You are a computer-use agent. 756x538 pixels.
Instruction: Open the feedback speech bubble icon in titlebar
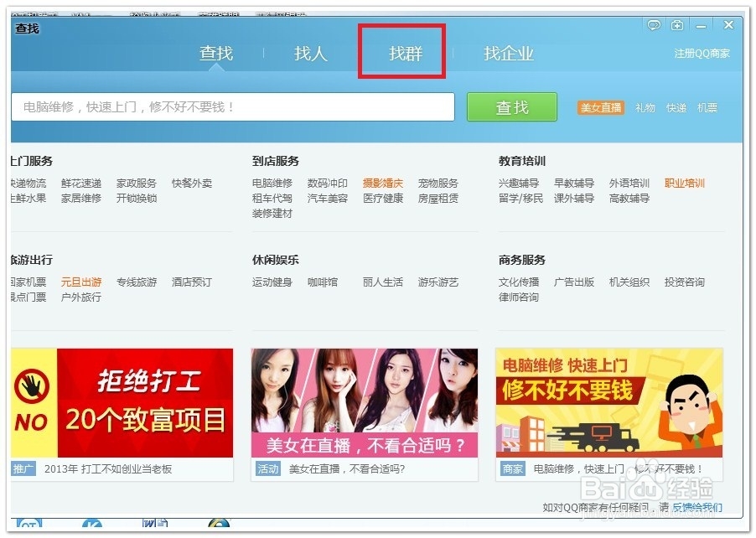tap(654, 25)
